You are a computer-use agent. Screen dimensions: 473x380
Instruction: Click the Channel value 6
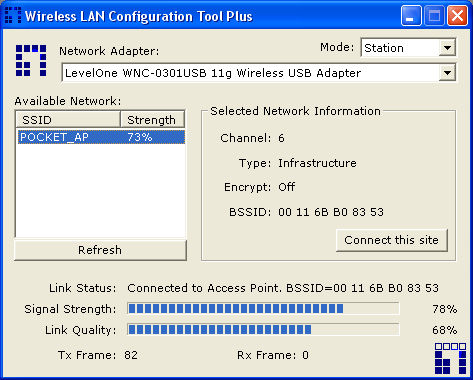pos(281,138)
